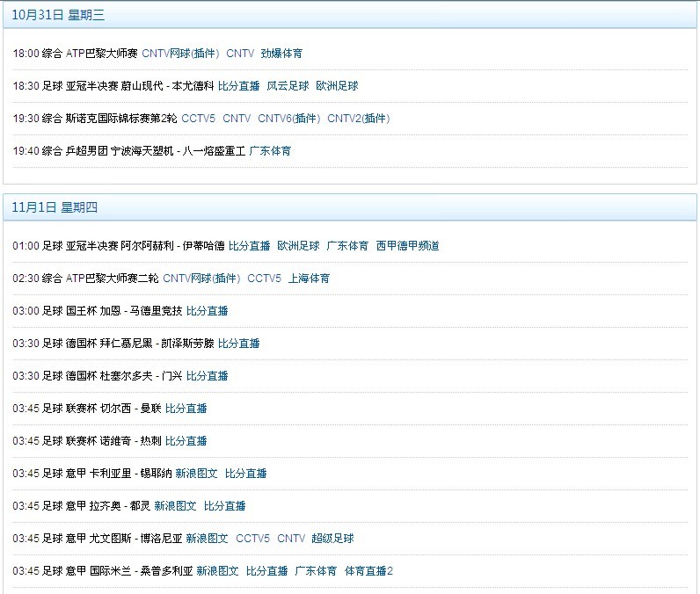Open 超级足球 for 尤文图斯 - 博洛尼亚
Image resolution: width=700 pixels, height=594 pixels.
coord(333,539)
